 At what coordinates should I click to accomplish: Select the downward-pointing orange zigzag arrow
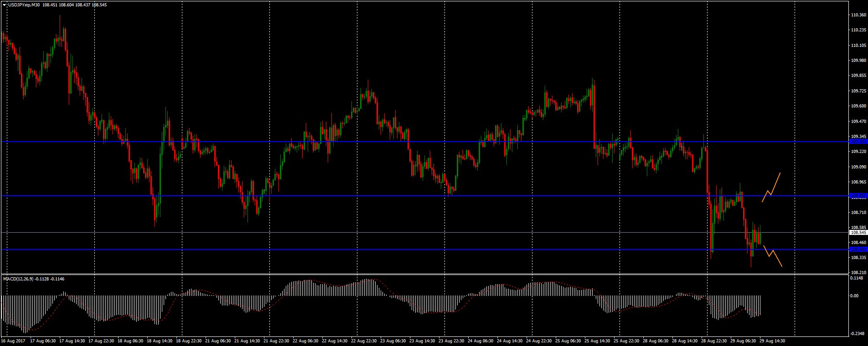click(773, 256)
